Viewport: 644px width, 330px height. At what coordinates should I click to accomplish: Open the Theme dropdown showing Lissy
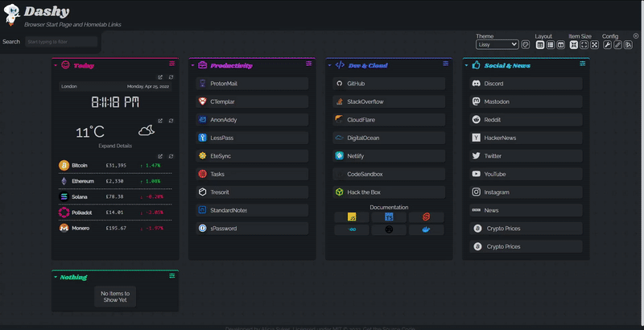(497, 44)
